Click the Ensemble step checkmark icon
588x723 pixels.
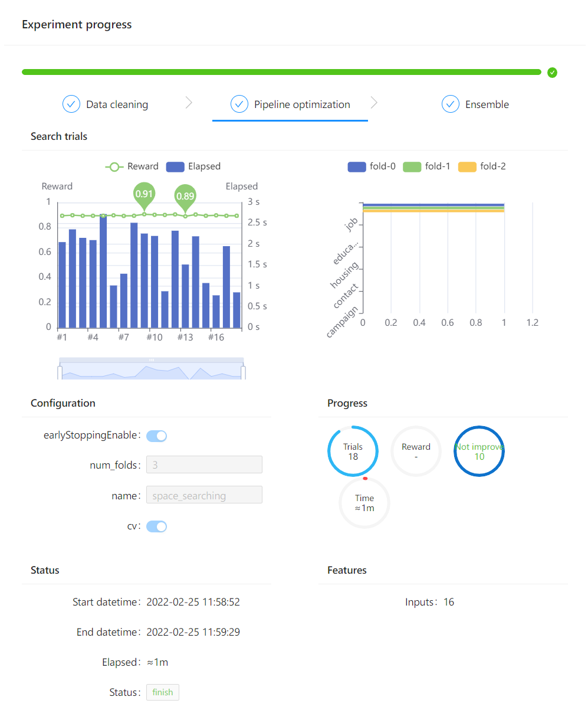coord(451,104)
